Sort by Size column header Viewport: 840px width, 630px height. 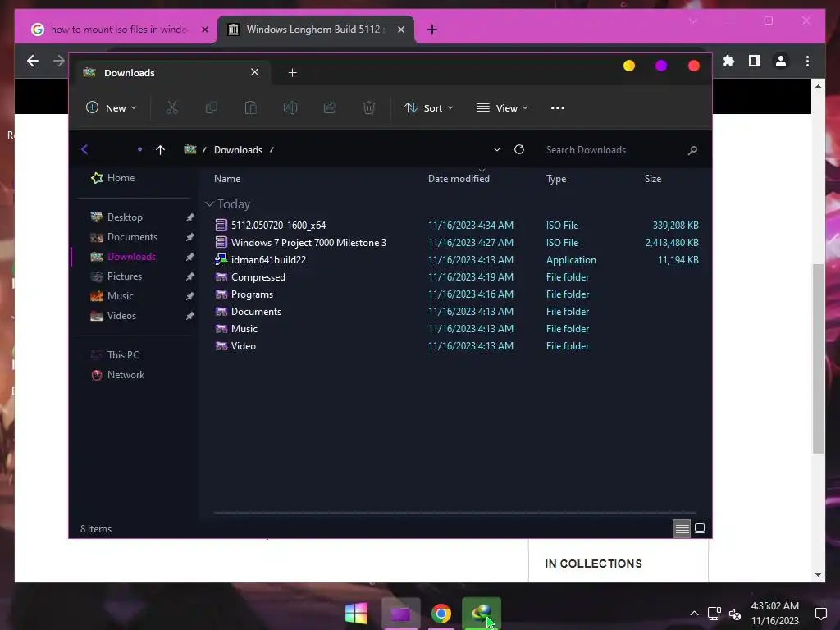pyautogui.click(x=652, y=178)
